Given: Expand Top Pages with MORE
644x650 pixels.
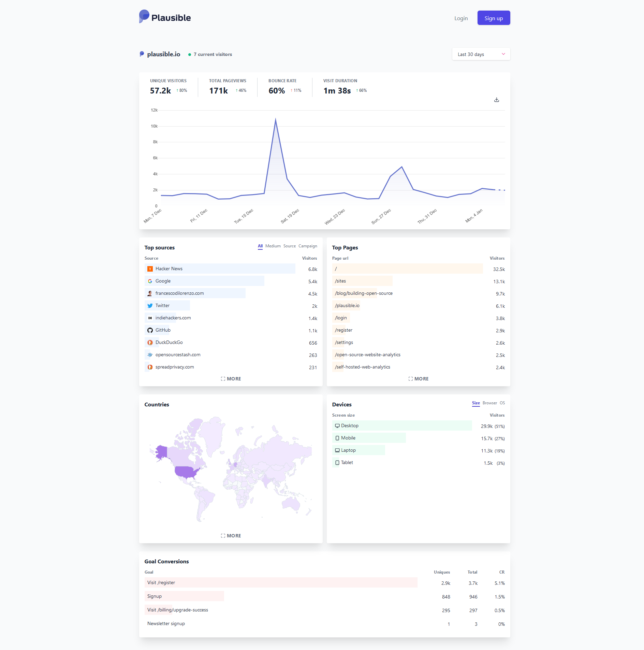Looking at the screenshot, I should tap(419, 379).
